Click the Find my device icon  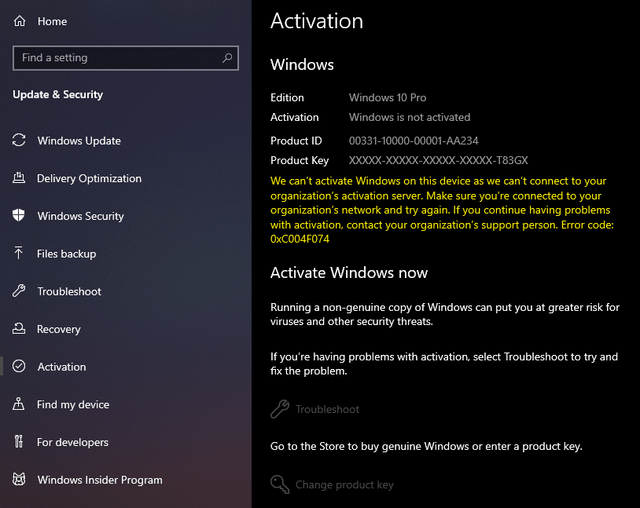(18, 404)
